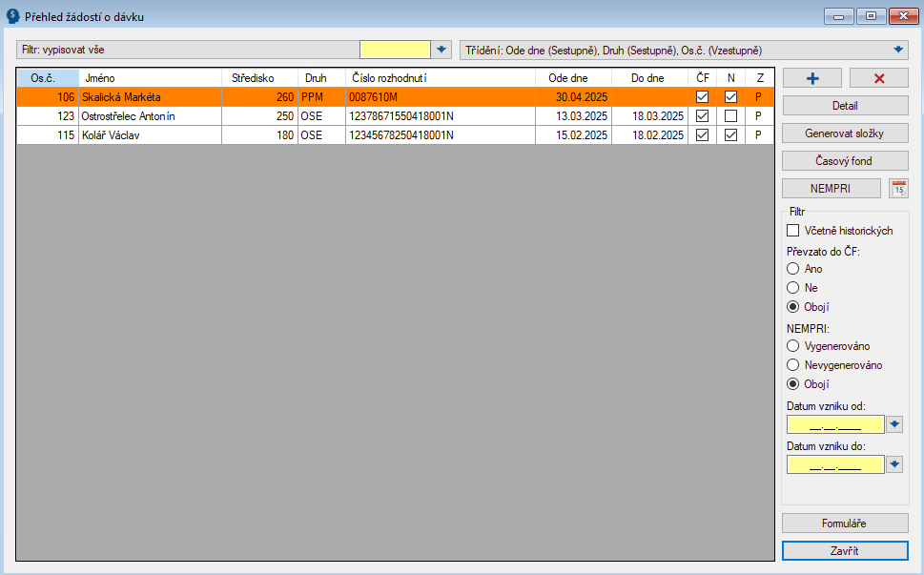This screenshot has height=575, width=924.
Task: Toggle ČF checkbox for Kolář Václav
Action: point(702,135)
